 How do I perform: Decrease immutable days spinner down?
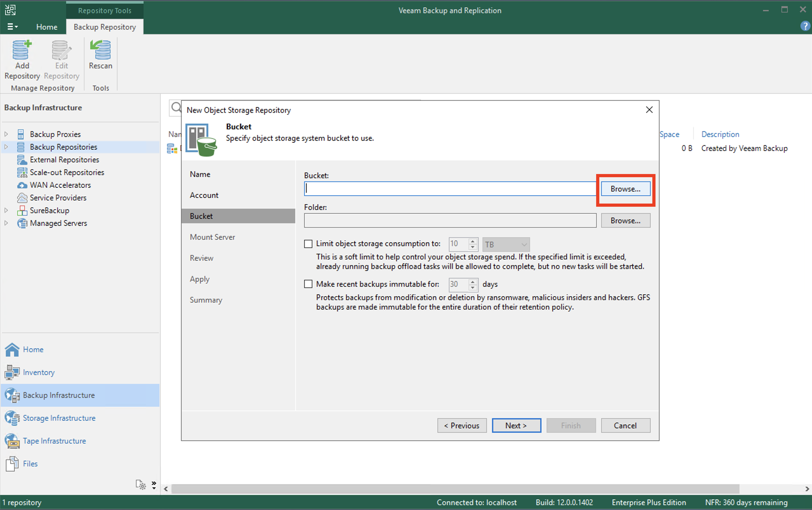(x=473, y=288)
